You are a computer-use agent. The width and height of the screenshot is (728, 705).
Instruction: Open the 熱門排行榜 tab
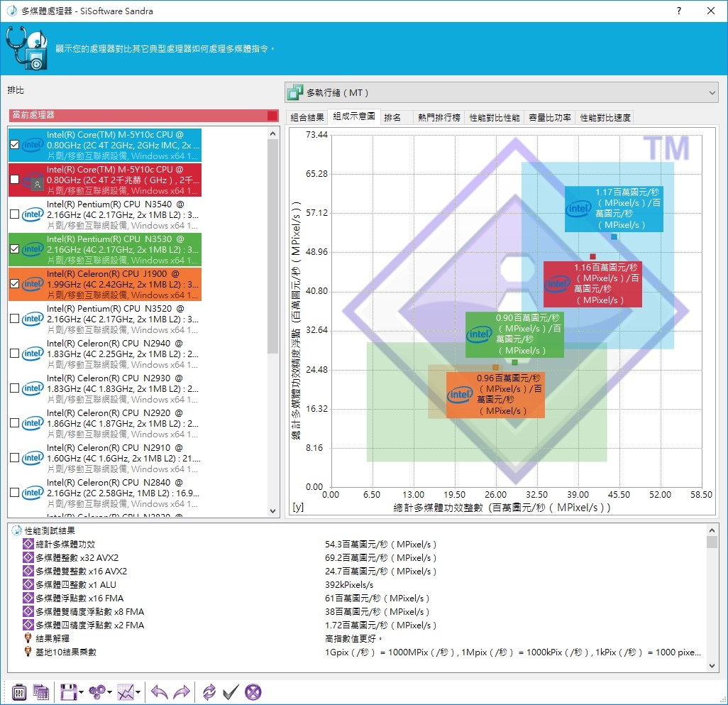(439, 118)
